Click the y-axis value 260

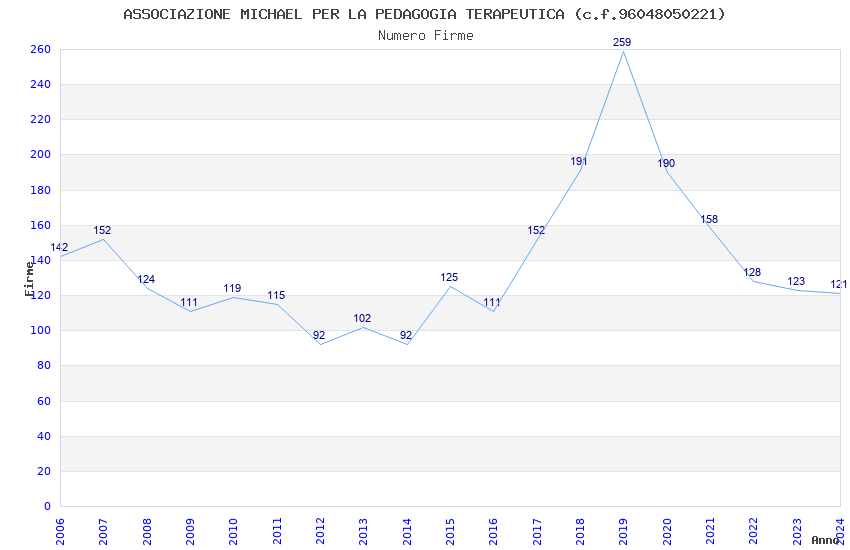pos(40,49)
